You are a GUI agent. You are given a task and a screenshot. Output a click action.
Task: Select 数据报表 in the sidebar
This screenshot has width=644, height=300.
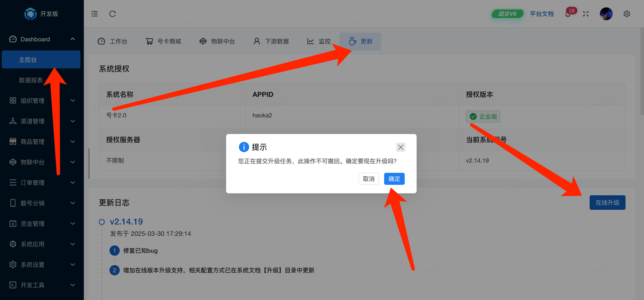tap(31, 80)
